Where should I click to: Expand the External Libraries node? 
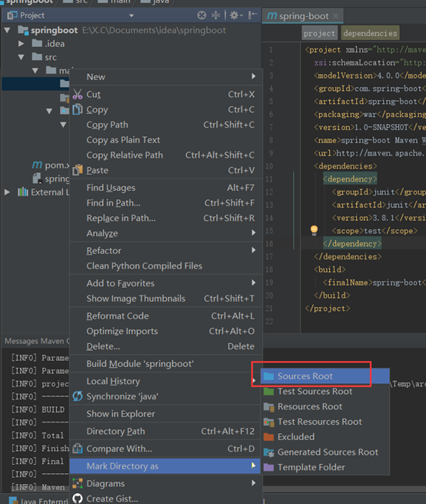click(x=7, y=192)
